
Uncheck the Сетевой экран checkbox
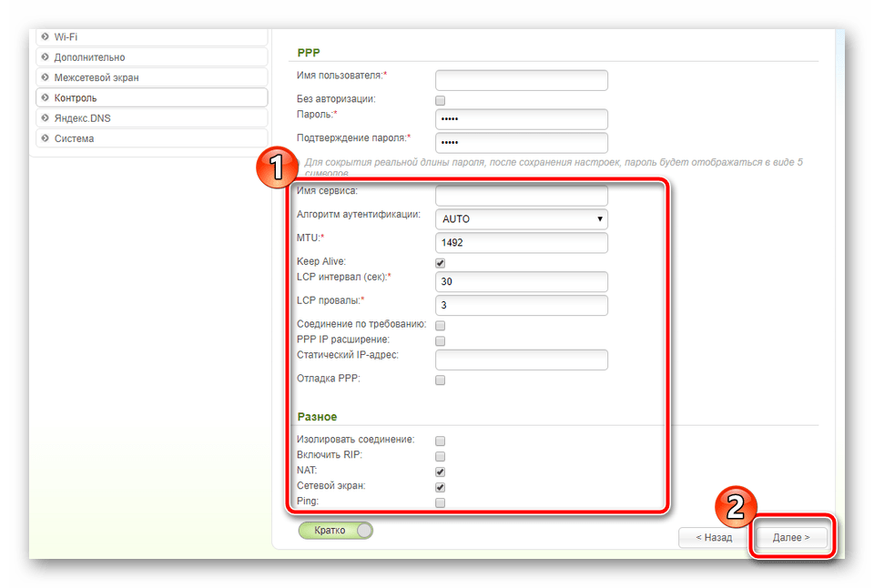click(441, 487)
